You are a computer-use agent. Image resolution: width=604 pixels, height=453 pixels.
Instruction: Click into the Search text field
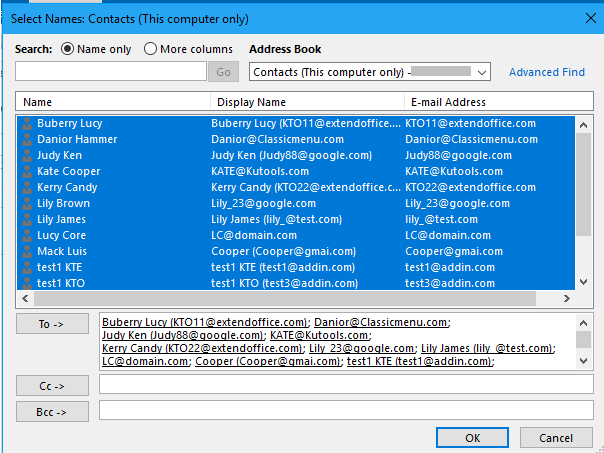[x=111, y=72]
